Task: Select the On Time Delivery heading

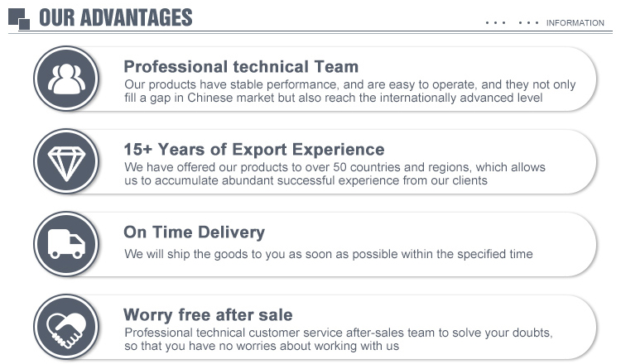Action: click(x=194, y=232)
